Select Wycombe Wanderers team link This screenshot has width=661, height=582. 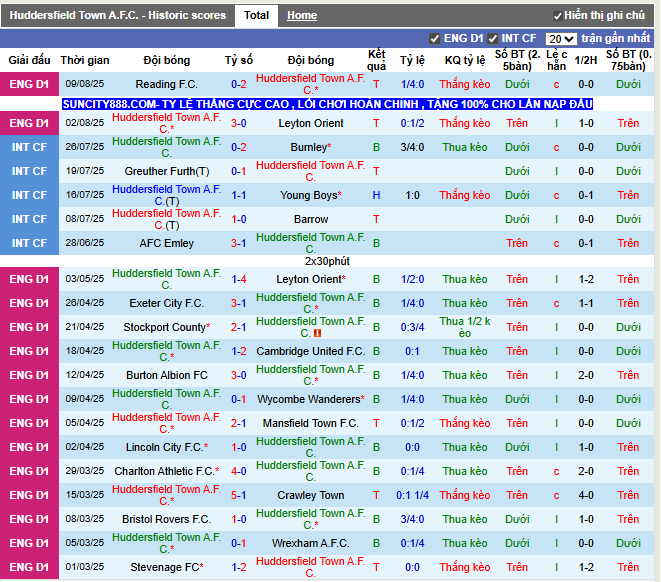point(309,400)
